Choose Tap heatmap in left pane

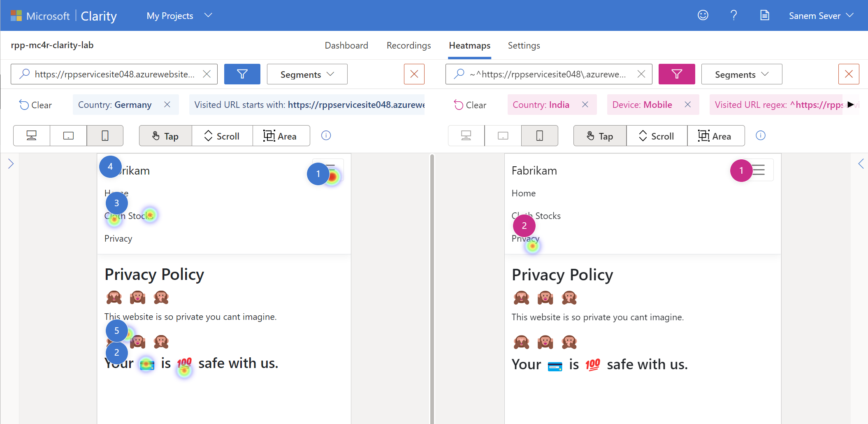(165, 135)
